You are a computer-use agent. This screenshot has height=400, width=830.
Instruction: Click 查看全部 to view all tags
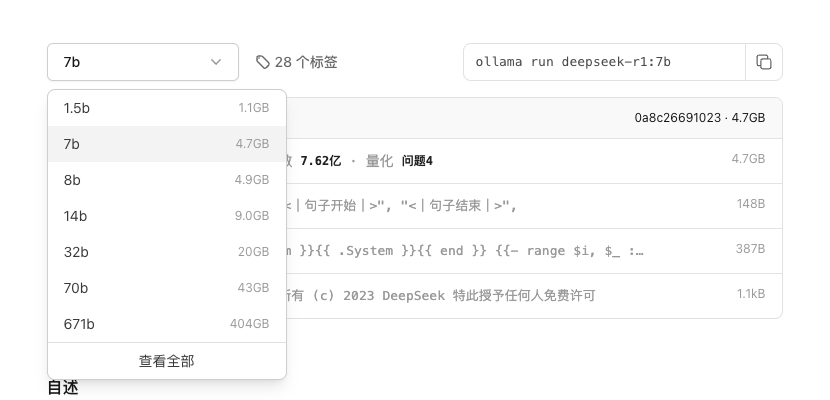166,361
